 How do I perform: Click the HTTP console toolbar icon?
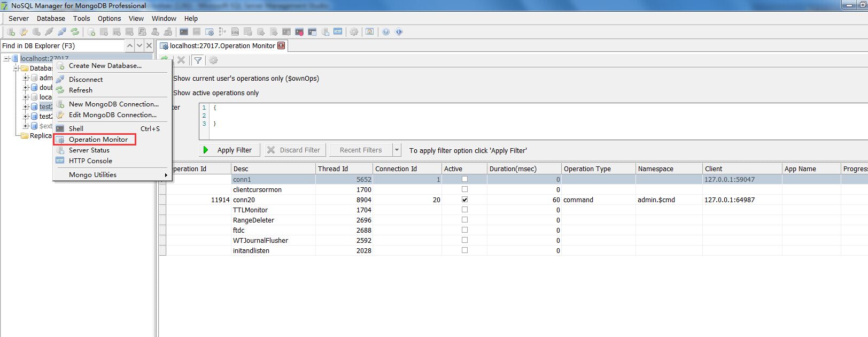tap(338, 32)
